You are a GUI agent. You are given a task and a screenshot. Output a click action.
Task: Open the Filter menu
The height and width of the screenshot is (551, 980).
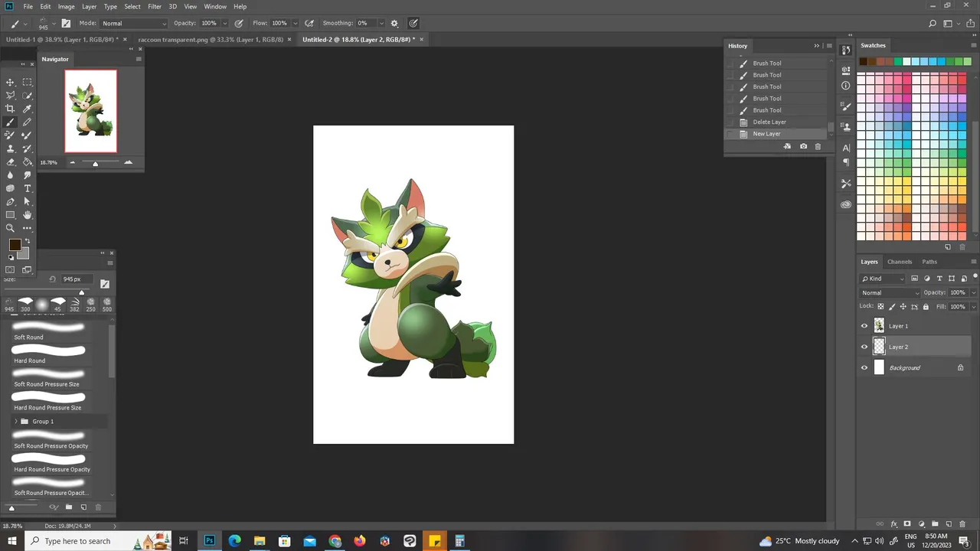155,6
